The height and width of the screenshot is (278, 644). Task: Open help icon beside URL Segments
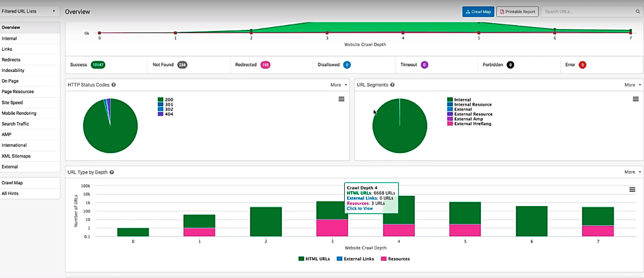392,85
